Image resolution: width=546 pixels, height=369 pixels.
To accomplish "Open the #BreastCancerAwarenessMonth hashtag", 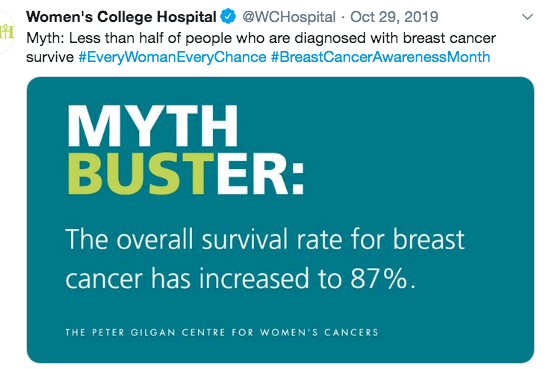I will coord(380,57).
